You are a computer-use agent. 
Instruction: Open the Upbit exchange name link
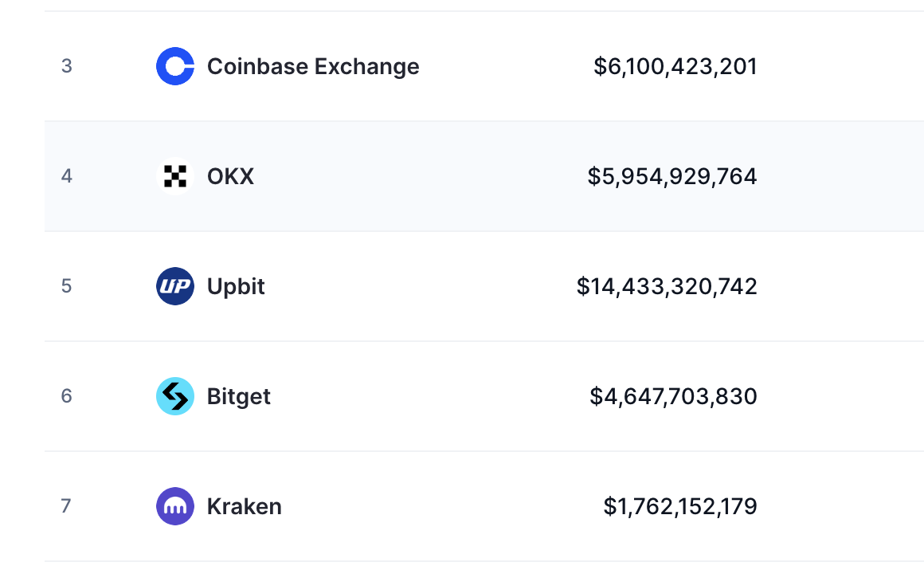pyautogui.click(x=236, y=286)
